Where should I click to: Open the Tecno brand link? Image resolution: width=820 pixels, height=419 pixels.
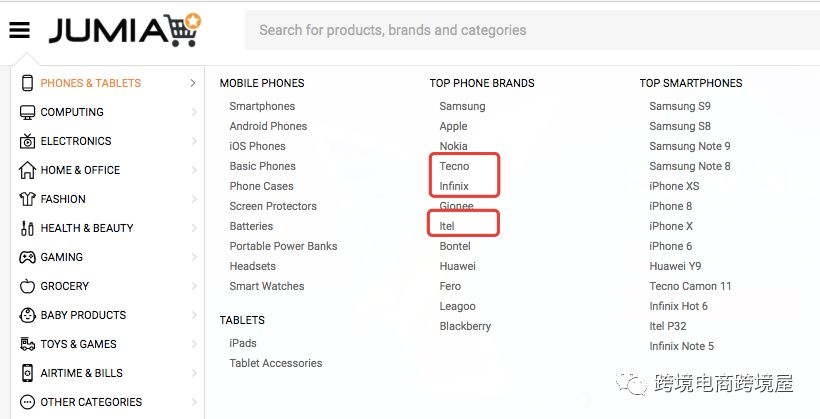454,166
